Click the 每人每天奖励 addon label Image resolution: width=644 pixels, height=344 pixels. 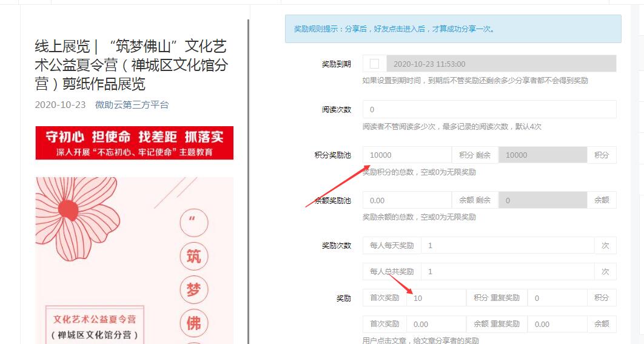pos(392,245)
